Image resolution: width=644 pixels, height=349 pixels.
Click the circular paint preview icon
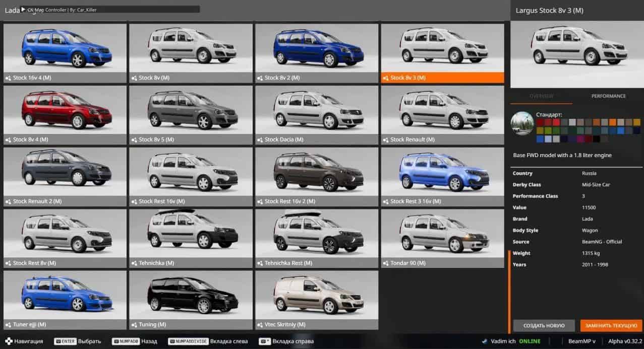tap(522, 123)
